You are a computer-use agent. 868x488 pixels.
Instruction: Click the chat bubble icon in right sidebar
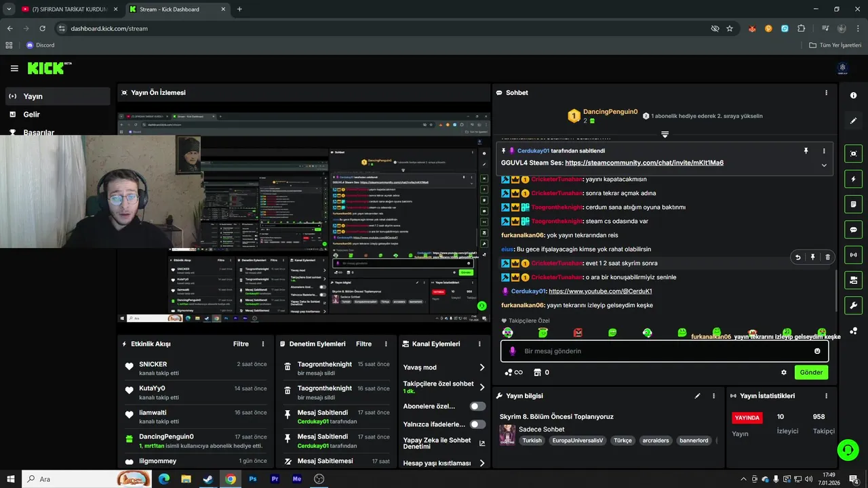(854, 230)
